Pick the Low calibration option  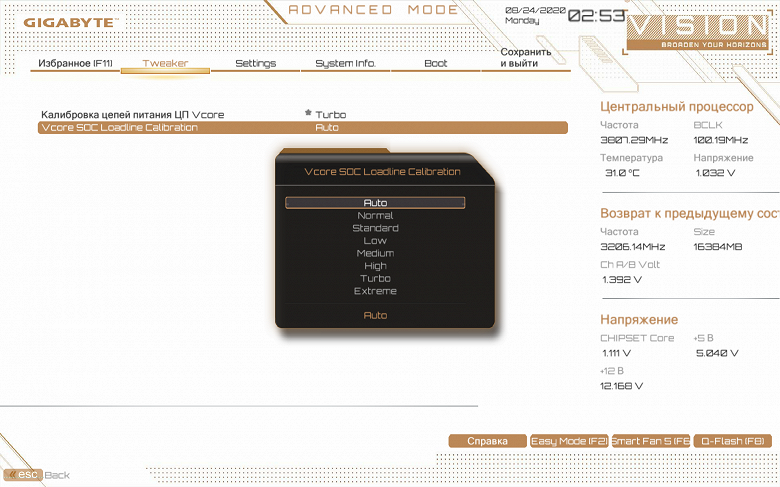[x=375, y=240]
